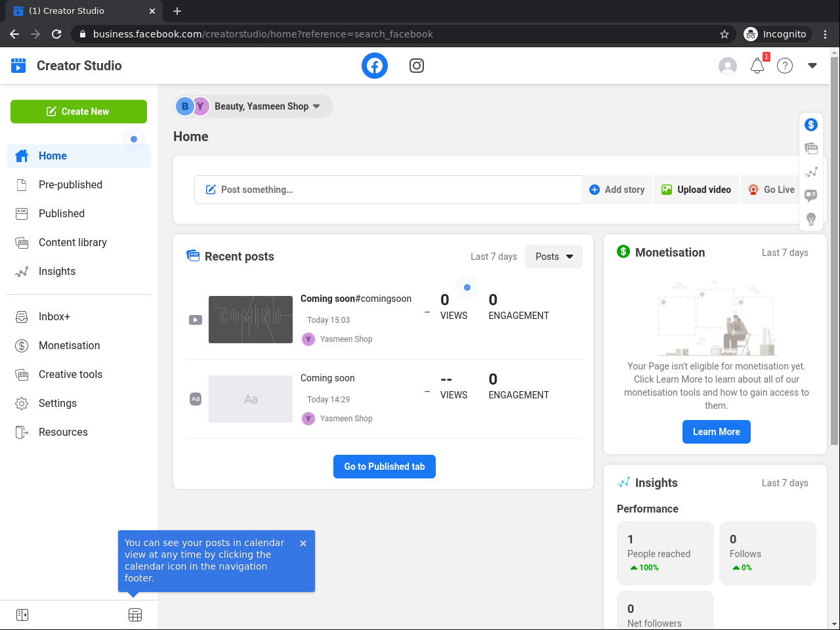The width and height of the screenshot is (840, 630).
Task: Click the pulsing dot near the Views count
Action: (x=467, y=287)
